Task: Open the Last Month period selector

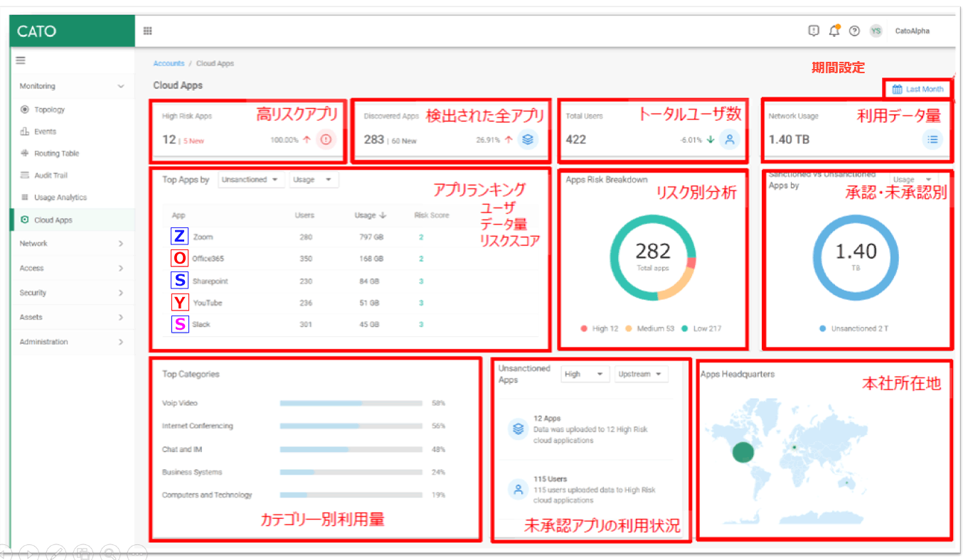Action: 918,90
